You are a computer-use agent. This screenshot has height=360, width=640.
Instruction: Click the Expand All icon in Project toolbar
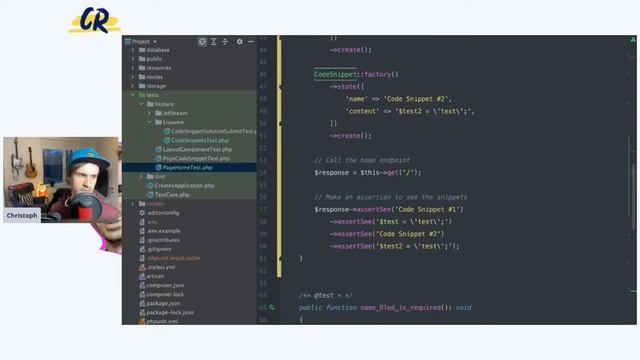(213, 42)
